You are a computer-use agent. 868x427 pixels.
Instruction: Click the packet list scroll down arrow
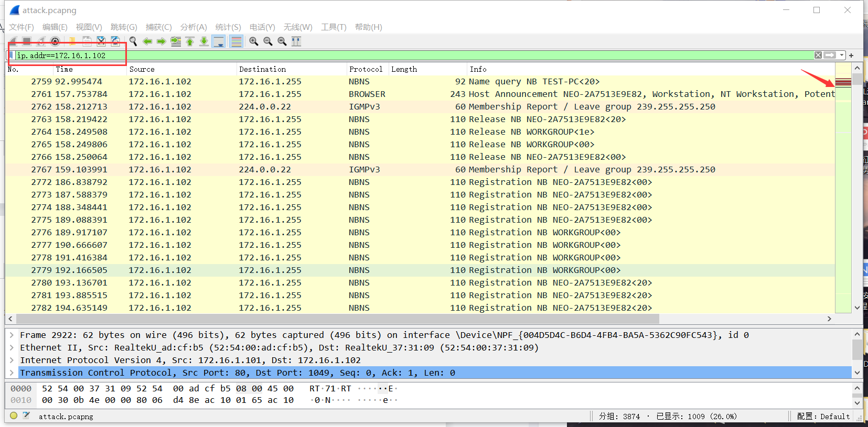point(857,308)
